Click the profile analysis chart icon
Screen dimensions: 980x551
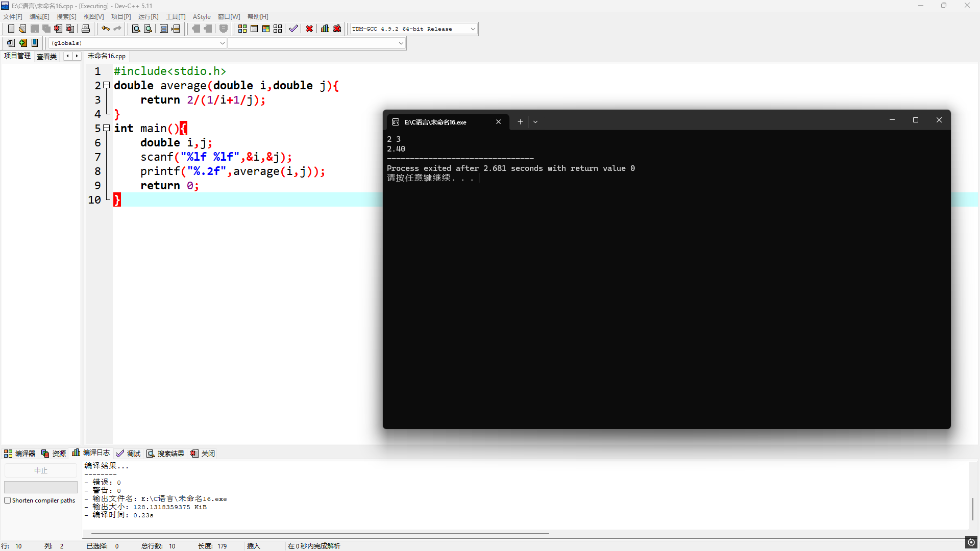325,29
